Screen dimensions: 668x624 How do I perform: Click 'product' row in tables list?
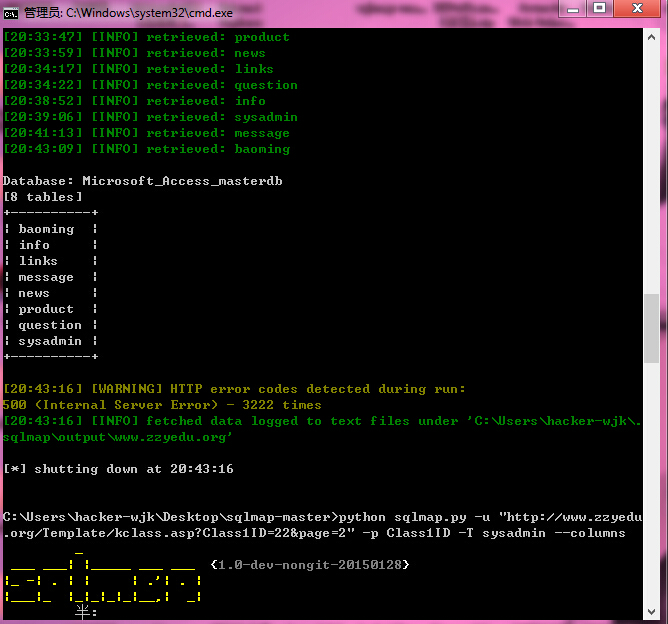coord(51,309)
